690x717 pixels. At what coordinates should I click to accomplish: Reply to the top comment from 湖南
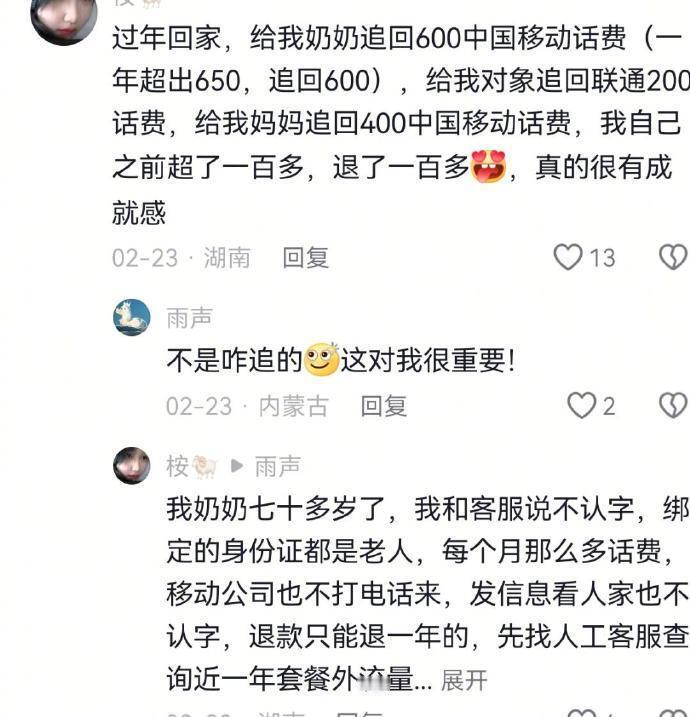[x=306, y=257]
